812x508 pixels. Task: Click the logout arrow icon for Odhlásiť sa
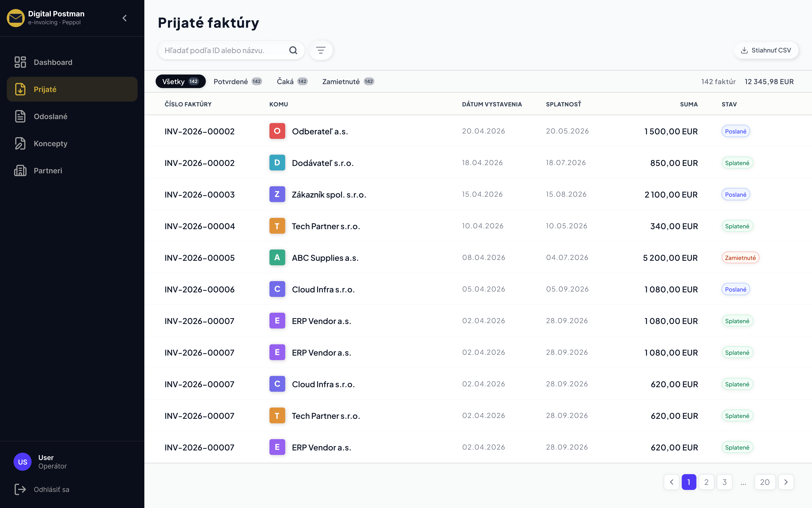coord(20,490)
